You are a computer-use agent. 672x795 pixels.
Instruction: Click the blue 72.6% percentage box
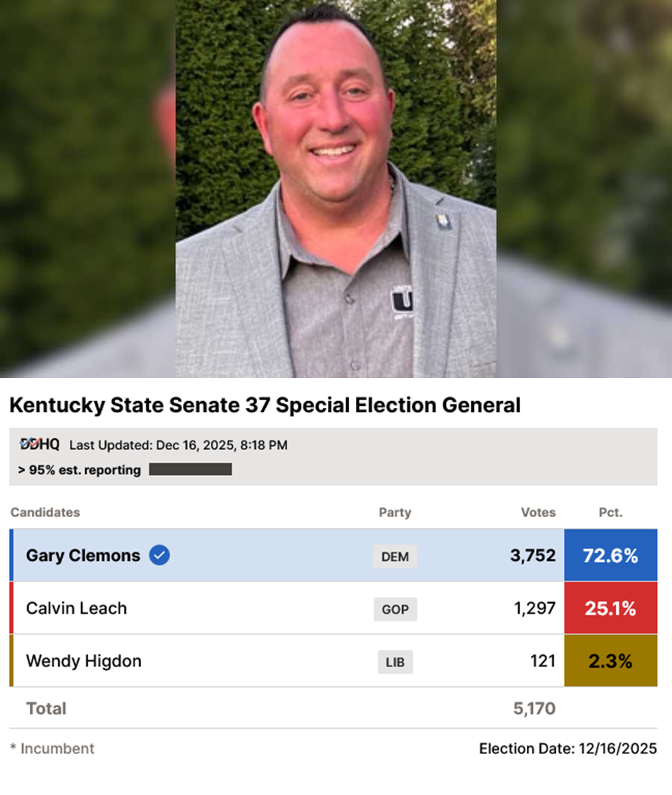coord(610,556)
